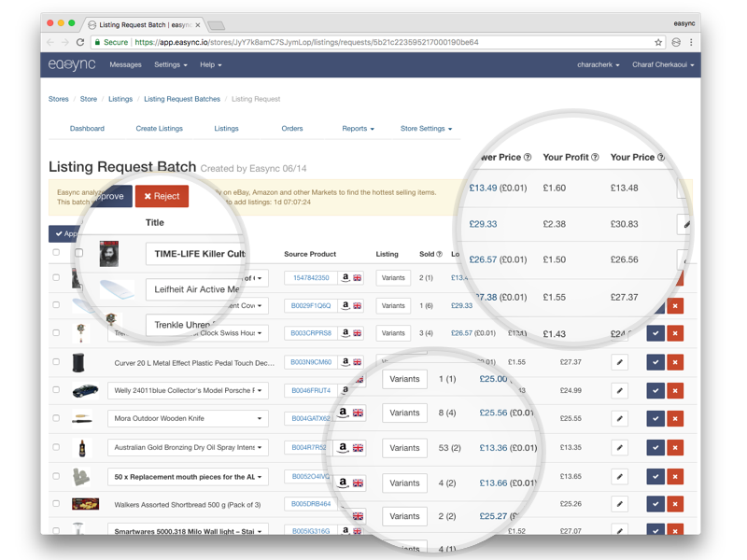This screenshot has width=747, height=560.
Task: Open the Store Settings tab menu
Action: click(x=426, y=129)
